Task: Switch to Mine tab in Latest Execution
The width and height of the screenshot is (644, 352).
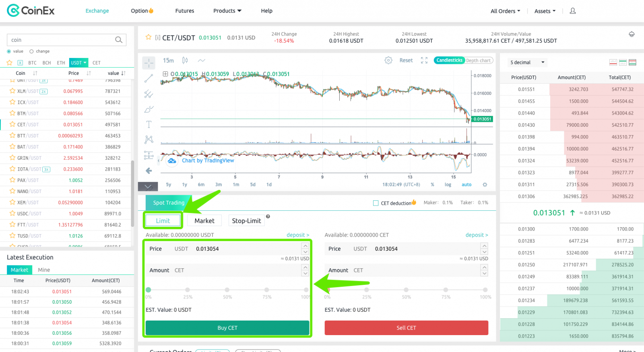Action: pyautogui.click(x=44, y=270)
